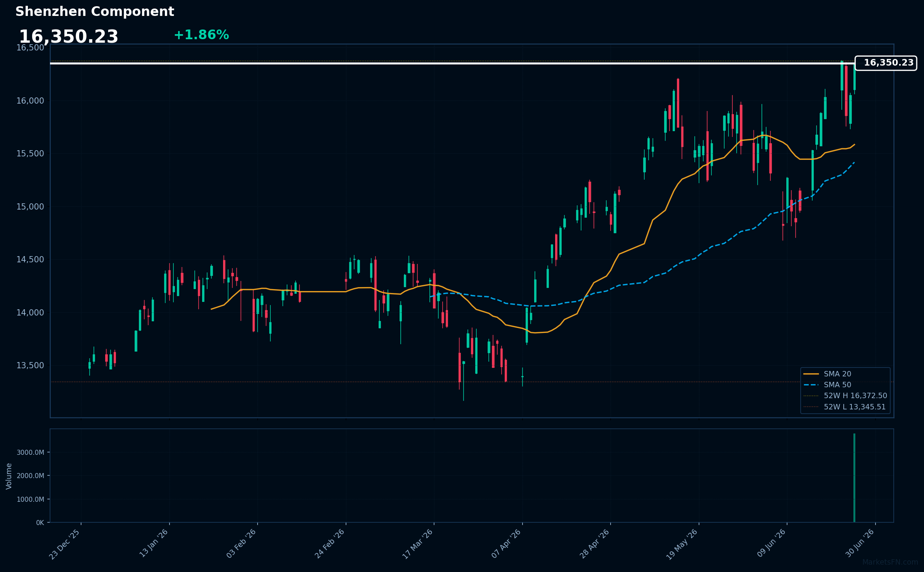This screenshot has width=924, height=572.
Task: Click the 09 Jun '26 date label
Action: (x=771, y=543)
